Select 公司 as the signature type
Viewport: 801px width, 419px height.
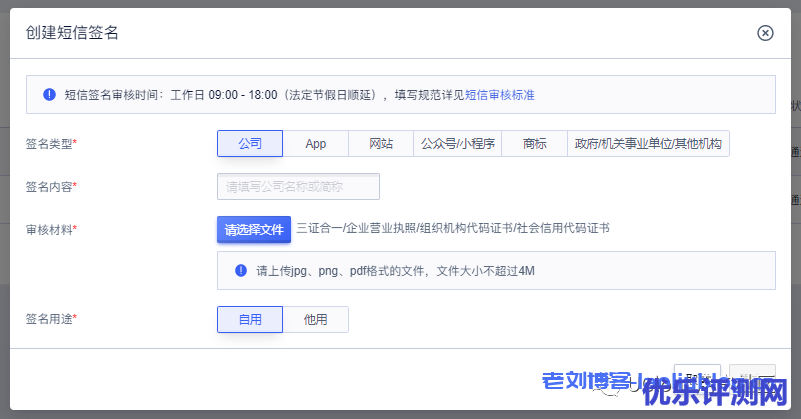[x=250, y=144]
